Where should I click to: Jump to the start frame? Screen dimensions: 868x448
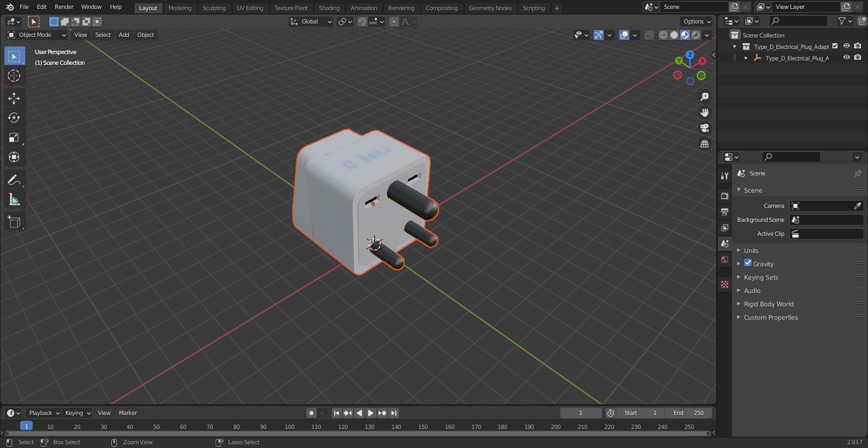(x=337, y=413)
